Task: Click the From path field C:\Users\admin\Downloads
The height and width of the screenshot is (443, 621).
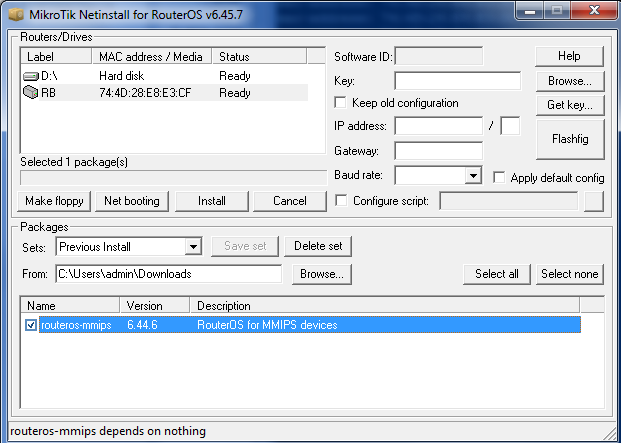Action: (x=169, y=274)
